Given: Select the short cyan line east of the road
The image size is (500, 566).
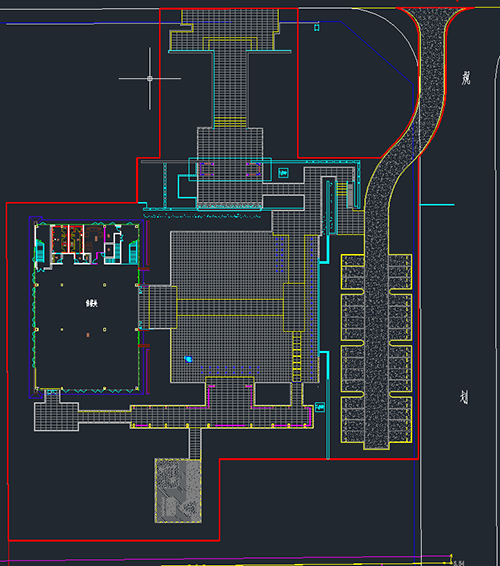Looking at the screenshot, I should pyautogui.click(x=436, y=205).
